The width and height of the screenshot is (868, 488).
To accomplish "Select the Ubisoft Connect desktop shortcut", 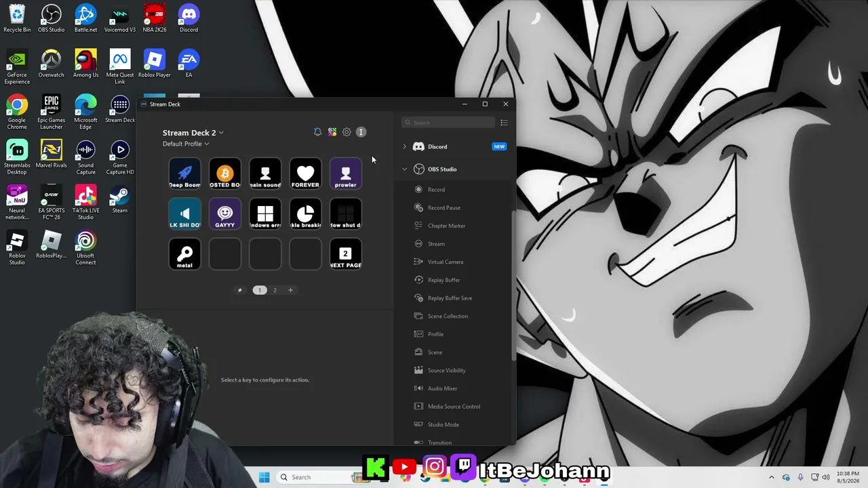I will (x=85, y=248).
